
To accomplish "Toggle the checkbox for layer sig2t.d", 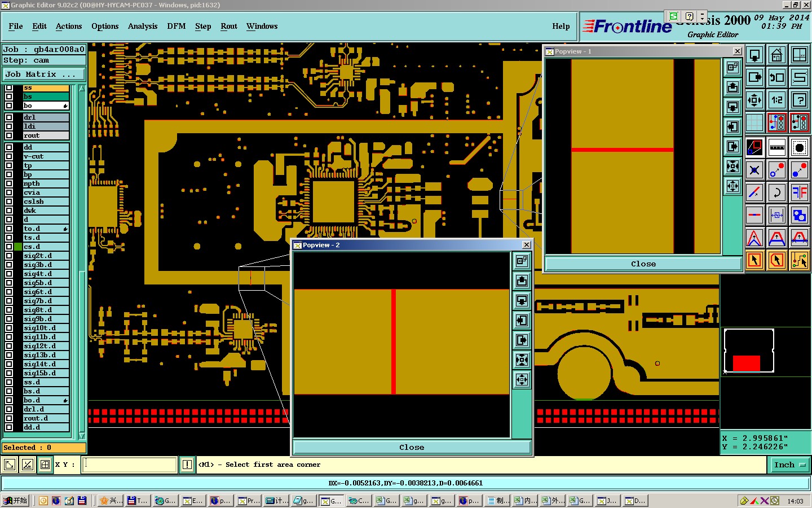I will 9,256.
